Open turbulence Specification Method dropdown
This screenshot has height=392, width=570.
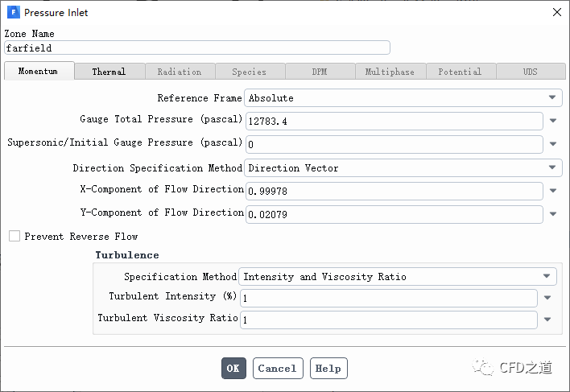pos(398,277)
